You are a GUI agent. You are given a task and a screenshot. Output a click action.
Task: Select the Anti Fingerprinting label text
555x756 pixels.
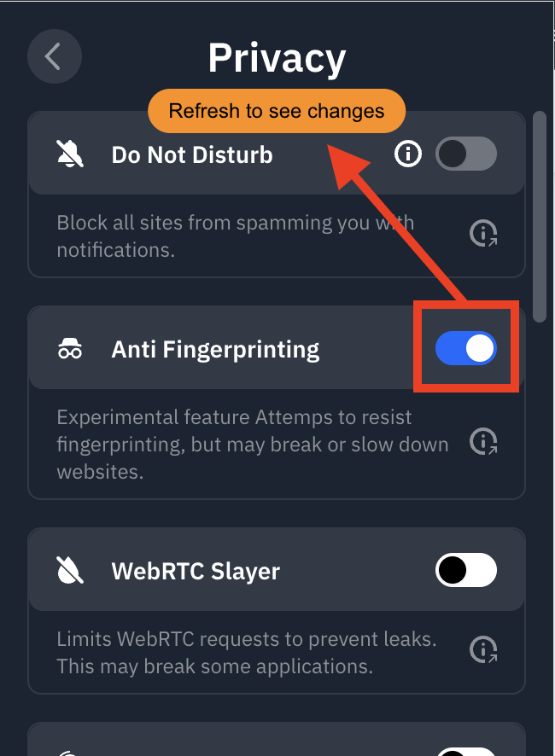215,350
